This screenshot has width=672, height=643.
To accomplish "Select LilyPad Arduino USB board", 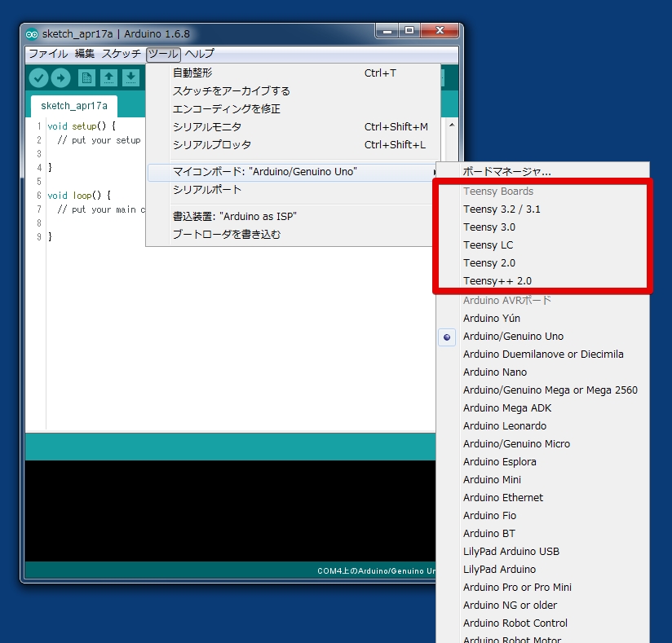I will click(x=542, y=552).
